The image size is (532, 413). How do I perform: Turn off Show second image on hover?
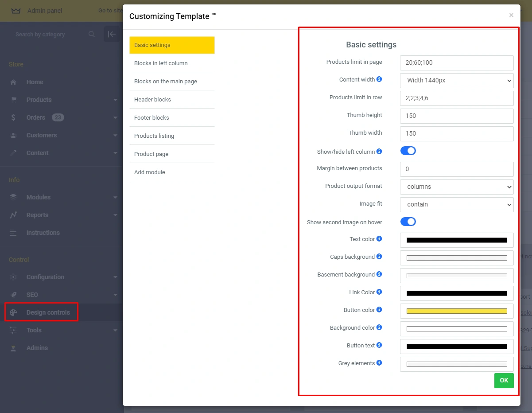408,222
